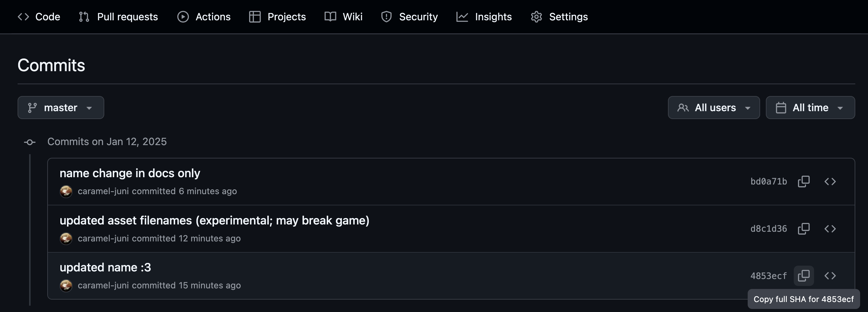Copy full SHA for commit 4853ecf
The height and width of the screenshot is (312, 868).
tap(804, 276)
